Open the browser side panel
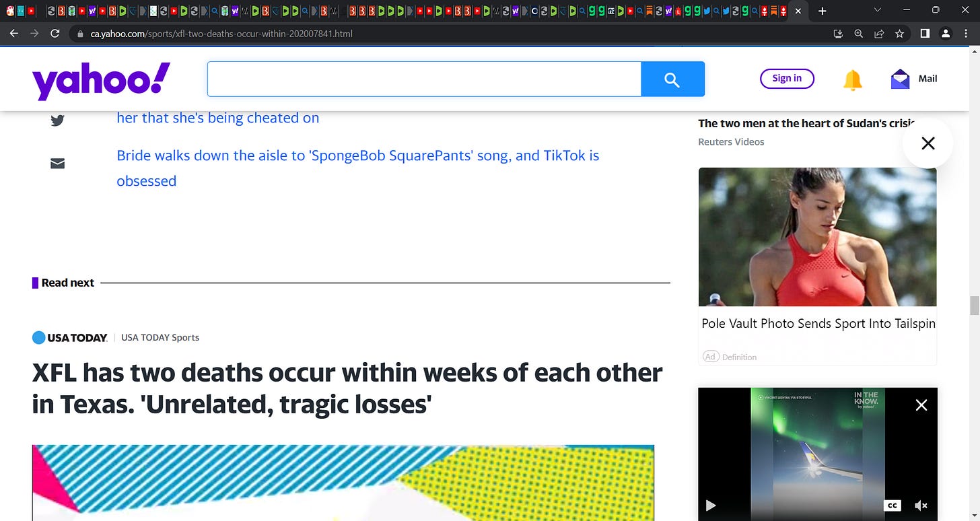This screenshot has width=980, height=521. tap(925, 34)
